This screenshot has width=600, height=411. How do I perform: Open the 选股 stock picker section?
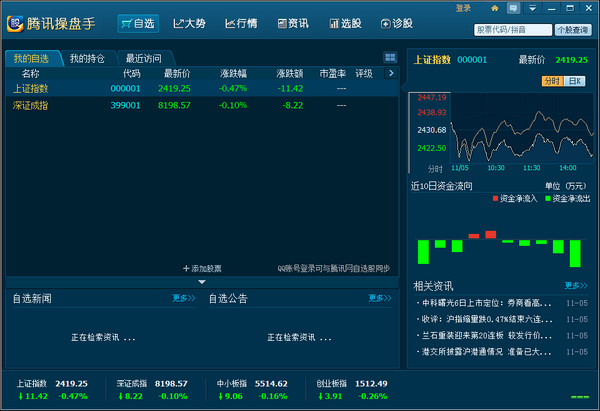[x=345, y=24]
